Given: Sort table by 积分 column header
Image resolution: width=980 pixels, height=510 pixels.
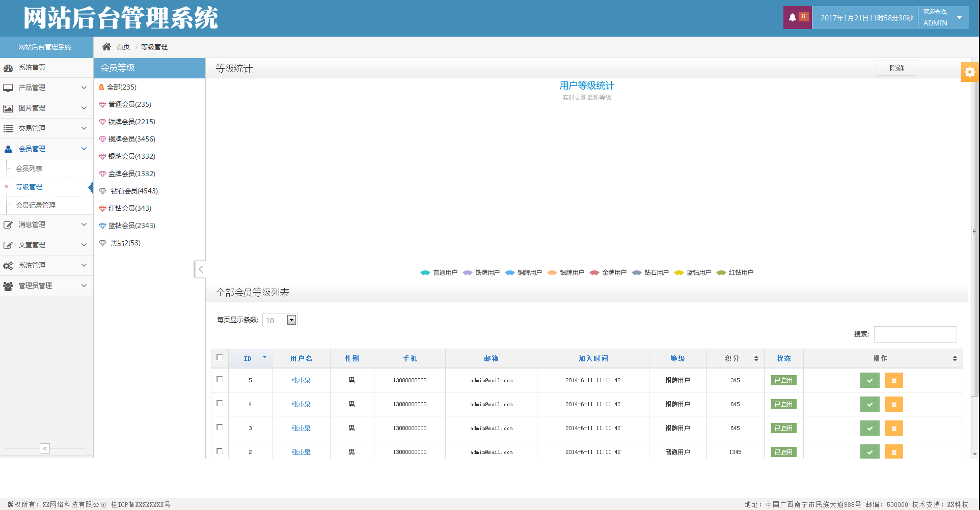Looking at the screenshot, I should (735, 358).
